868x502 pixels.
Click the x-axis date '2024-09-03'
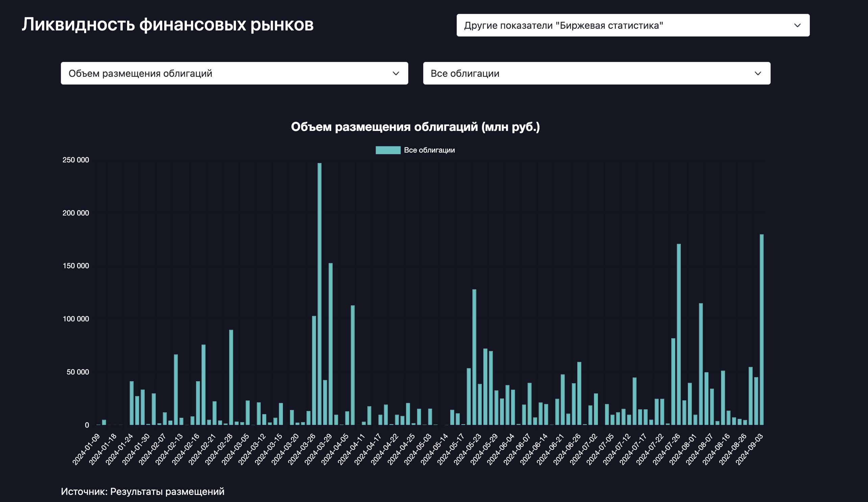[x=749, y=450]
